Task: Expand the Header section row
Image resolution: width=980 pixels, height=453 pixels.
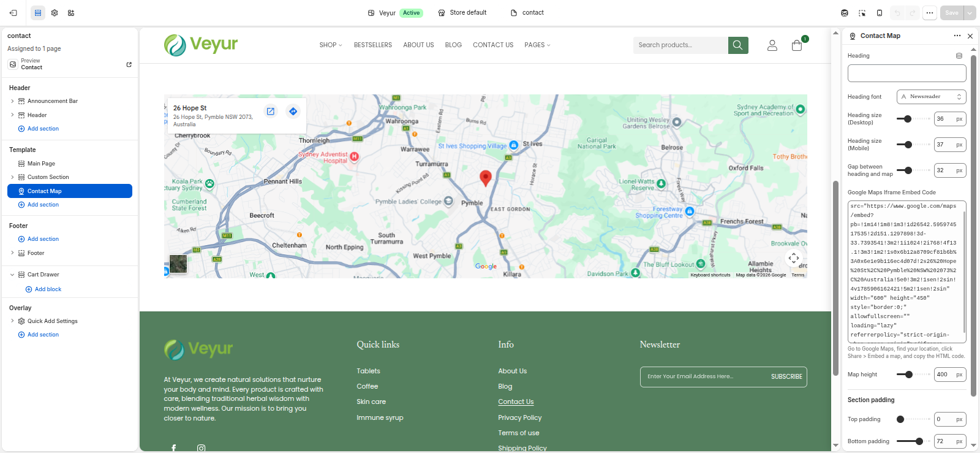Action: 12,115
